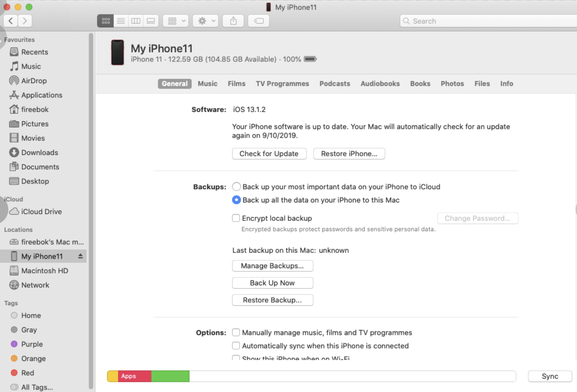Open the share toolbar button
Viewport: 577px width, 392px height.
tap(234, 21)
